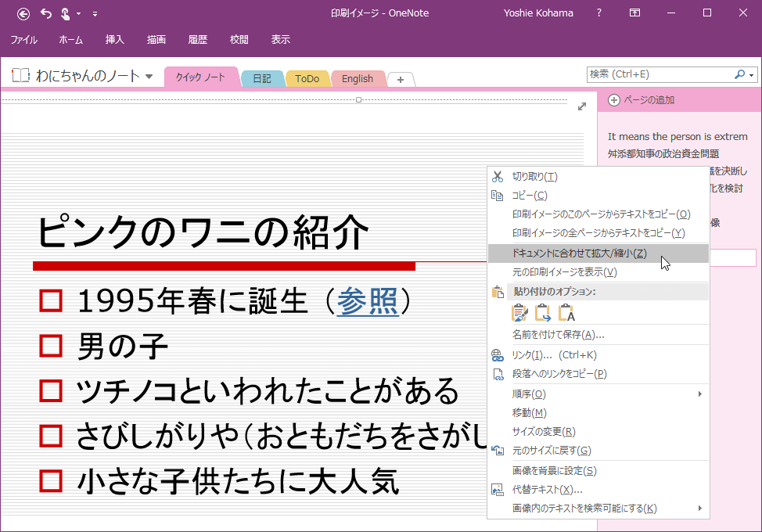Choose ドキュメントに合わせて拡大/縮小(Z)
The height and width of the screenshot is (532, 762).
coord(598,253)
